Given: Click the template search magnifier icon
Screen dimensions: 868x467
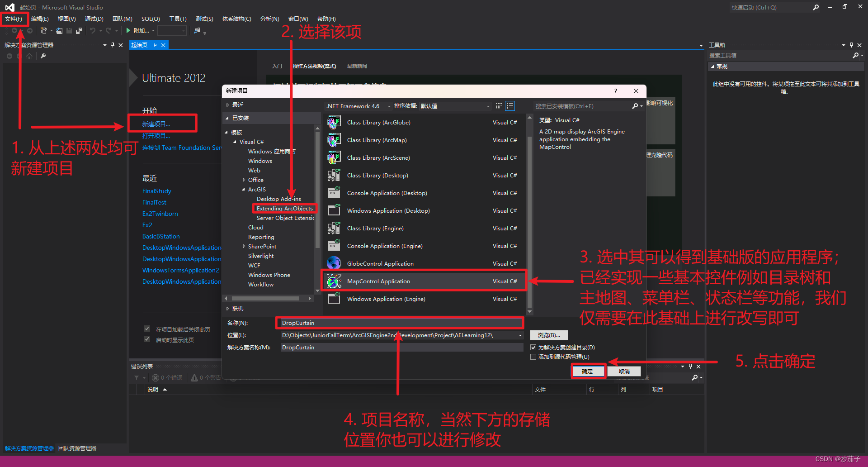Looking at the screenshot, I should [635, 106].
